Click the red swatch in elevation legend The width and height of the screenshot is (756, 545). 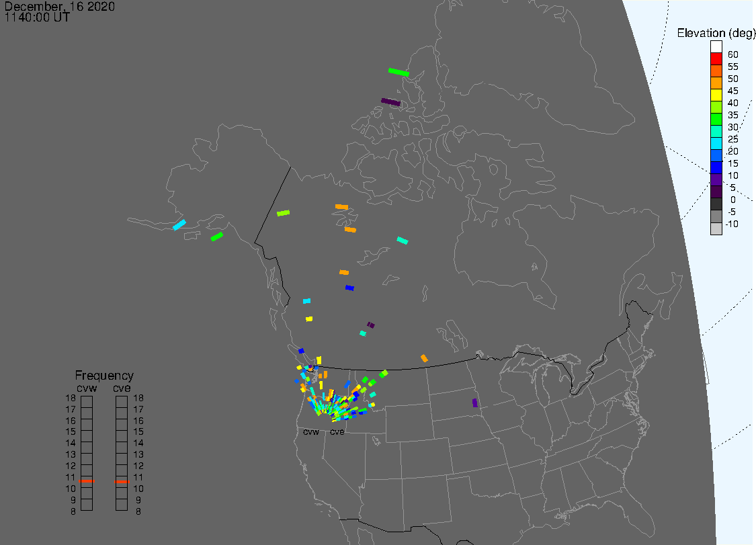716,59
